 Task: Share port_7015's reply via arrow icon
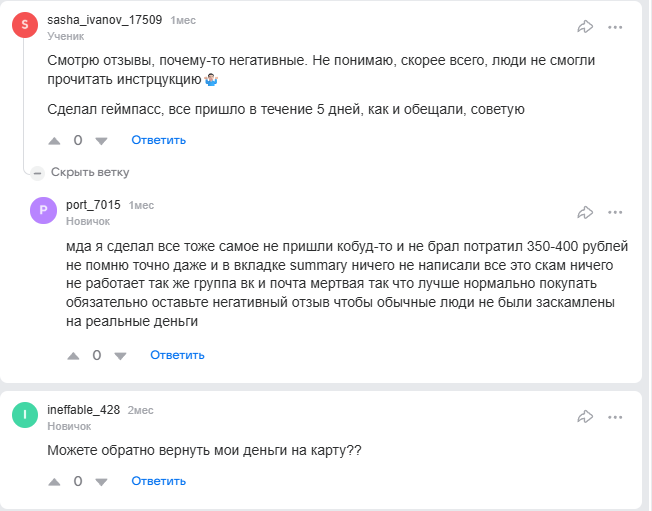[x=586, y=212]
